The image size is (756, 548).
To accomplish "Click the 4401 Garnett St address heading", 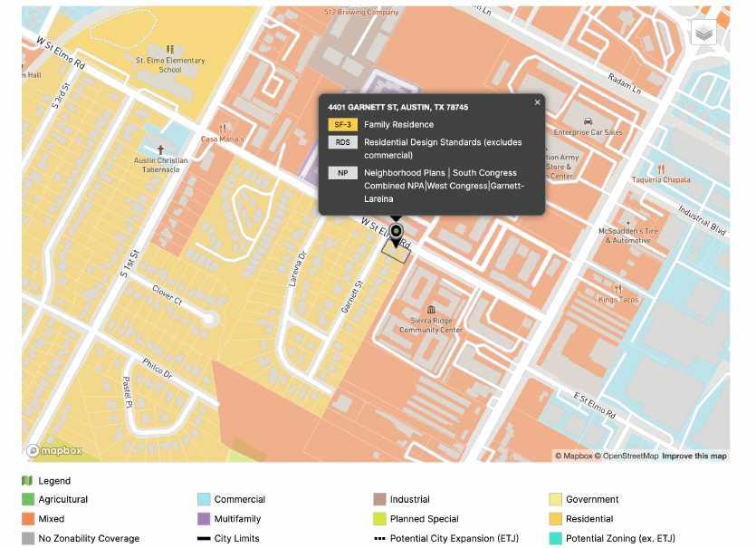I will coord(397,107).
